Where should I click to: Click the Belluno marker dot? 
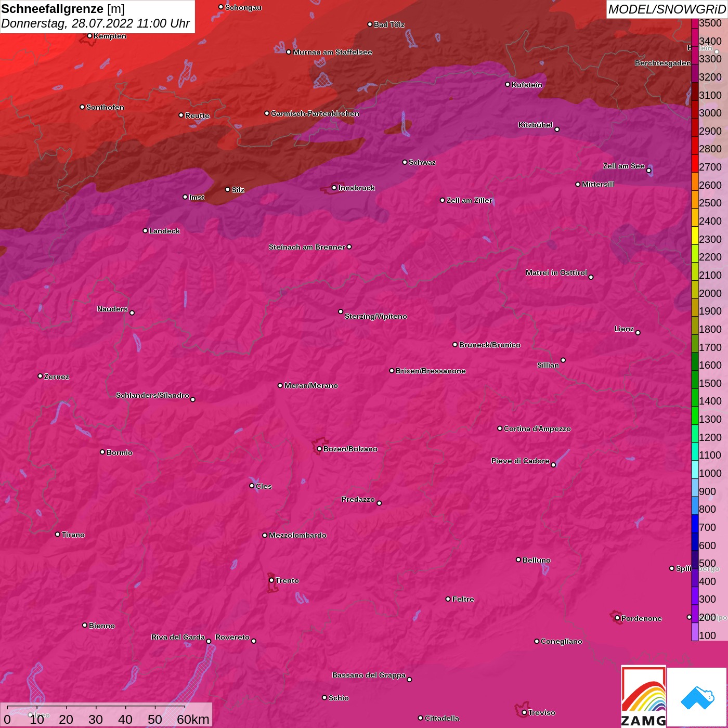click(x=518, y=560)
